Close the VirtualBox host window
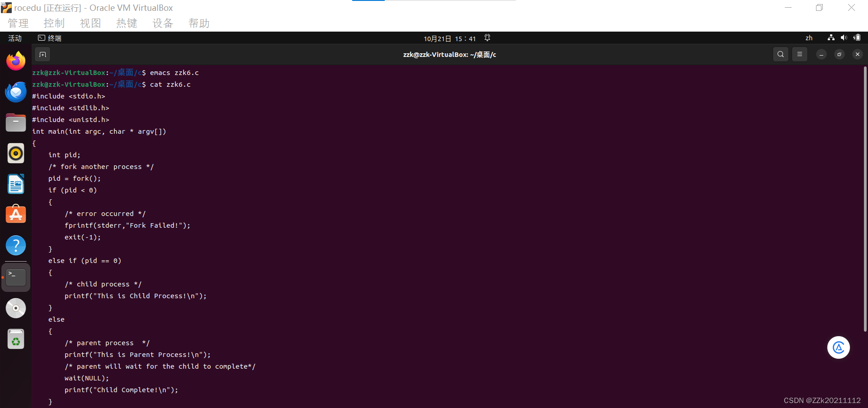Image resolution: width=868 pixels, height=408 pixels. pos(851,8)
